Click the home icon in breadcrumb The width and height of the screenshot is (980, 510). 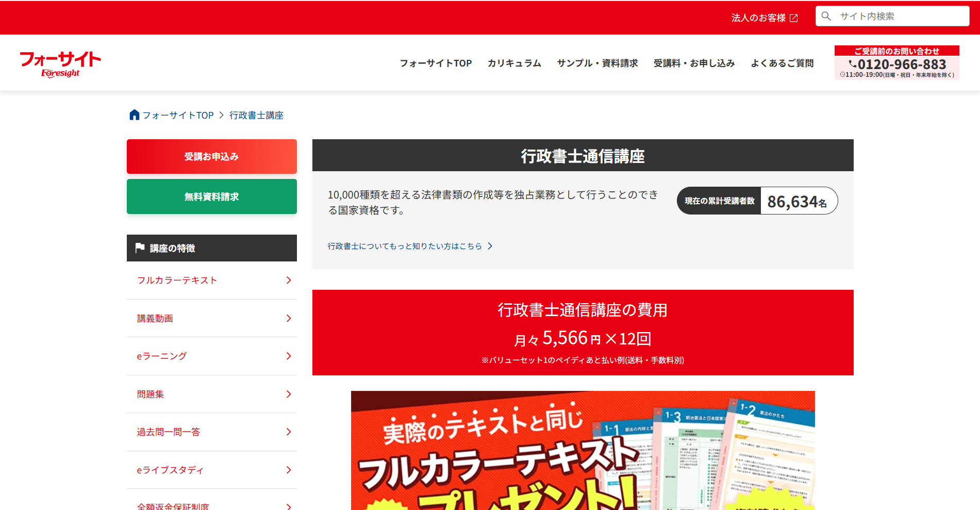134,115
